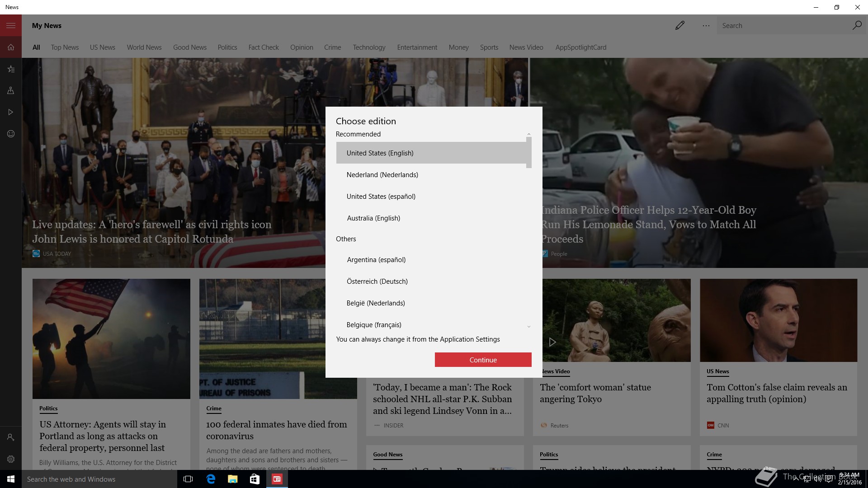868x488 pixels.
Task: Click the Crime label on inmates card
Action: 214,408
